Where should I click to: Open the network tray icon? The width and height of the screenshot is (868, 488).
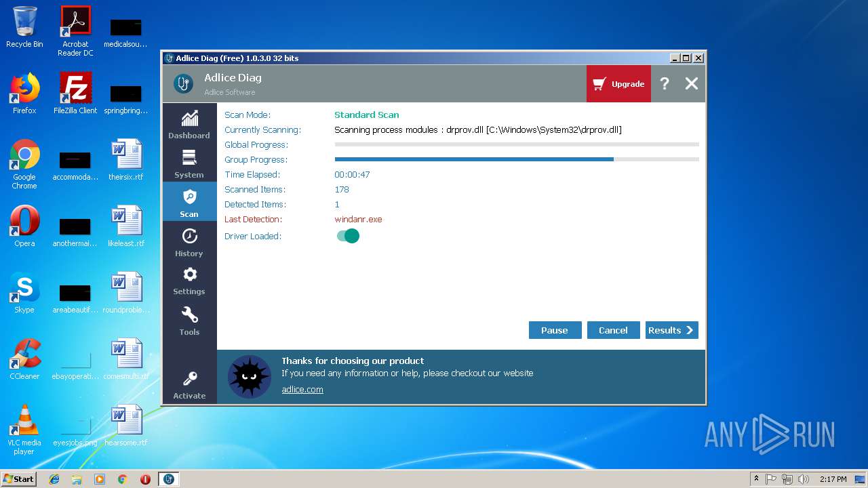tap(787, 479)
